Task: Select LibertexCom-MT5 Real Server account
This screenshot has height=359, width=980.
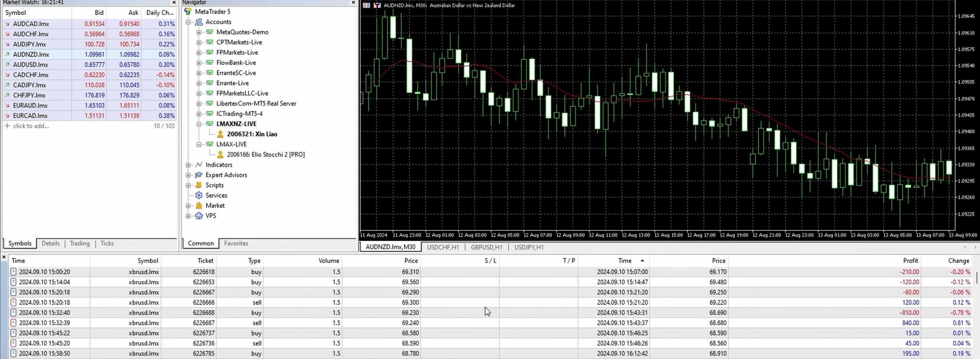Action: point(256,103)
